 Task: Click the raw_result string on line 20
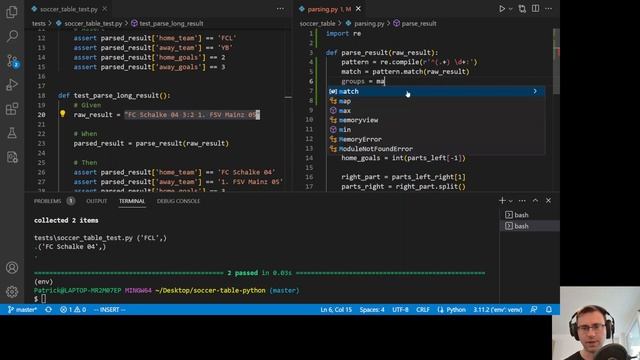pos(192,115)
